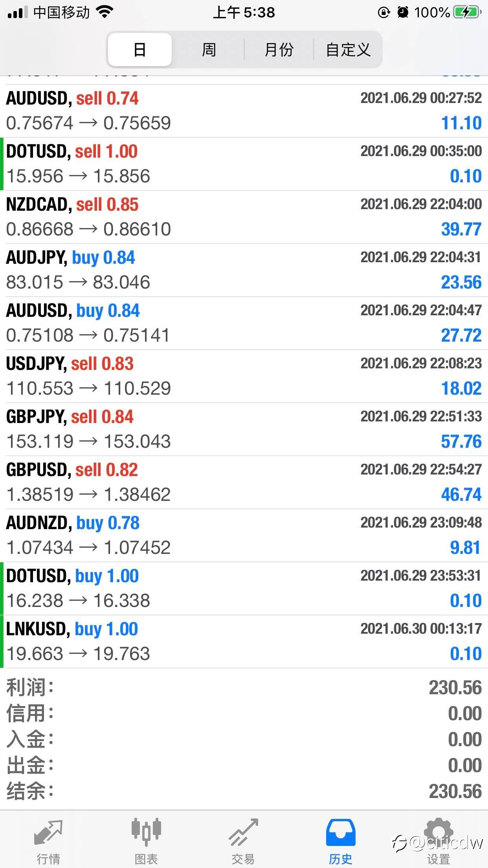488x868 pixels.
Task: Tap the AUDJPY buy 0.84 profit 23.56
Action: 461,283
